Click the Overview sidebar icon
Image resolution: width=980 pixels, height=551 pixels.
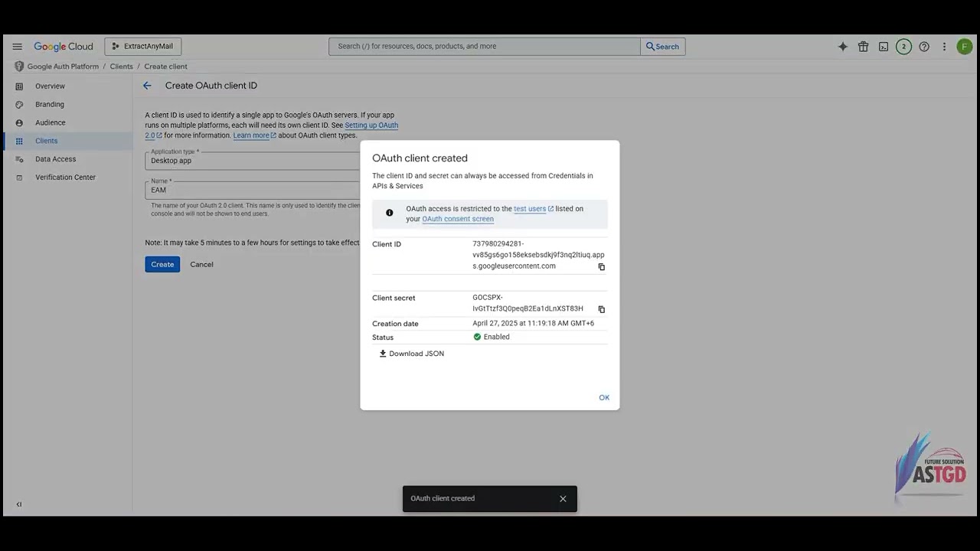[19, 86]
